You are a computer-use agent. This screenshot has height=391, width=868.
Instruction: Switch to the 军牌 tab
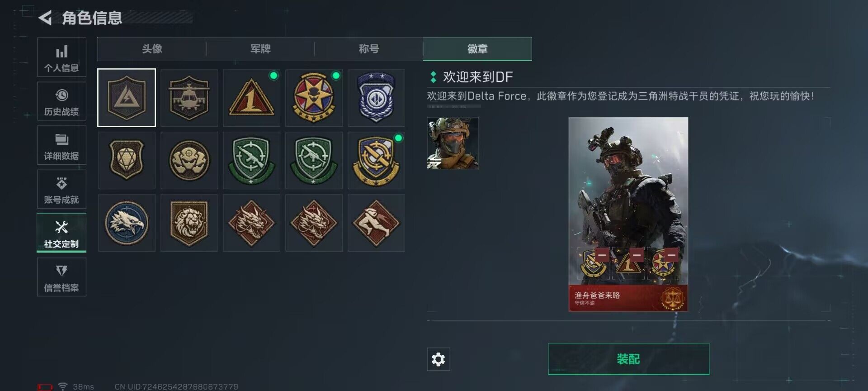(x=260, y=49)
